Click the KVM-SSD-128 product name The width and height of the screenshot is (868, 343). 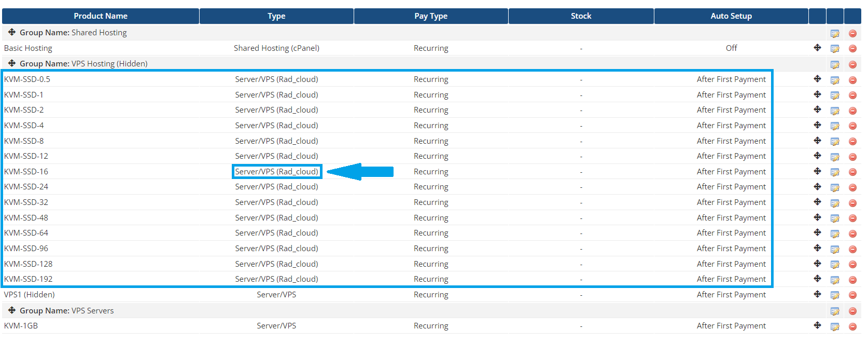coord(29,264)
